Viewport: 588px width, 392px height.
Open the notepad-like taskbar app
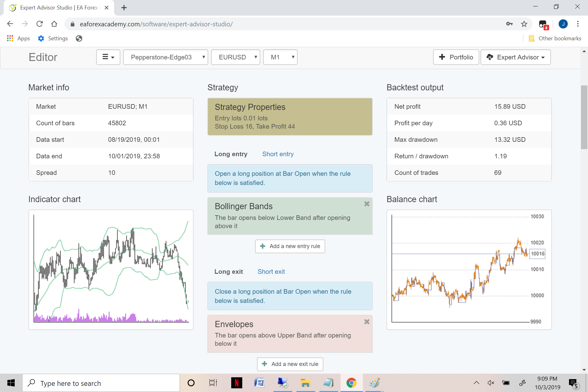pyautogui.click(x=328, y=383)
